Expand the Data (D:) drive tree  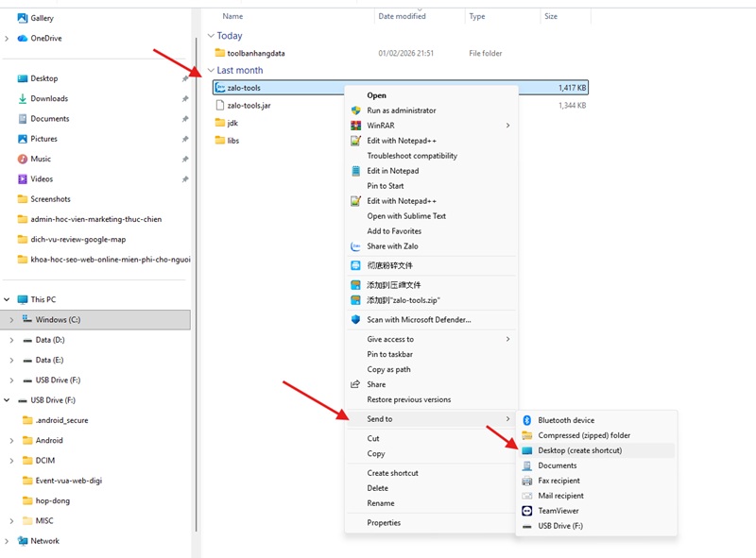point(11,340)
